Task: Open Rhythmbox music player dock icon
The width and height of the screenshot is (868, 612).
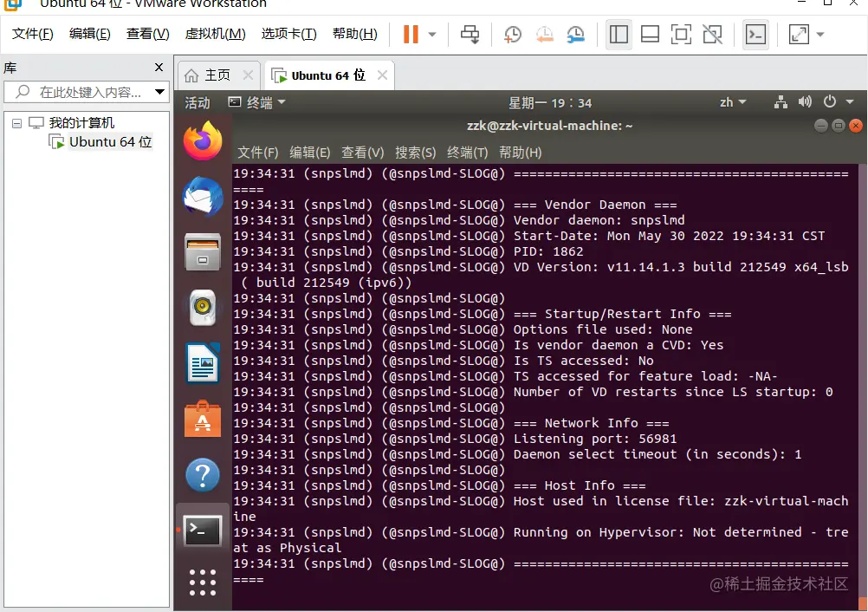Action: (203, 308)
